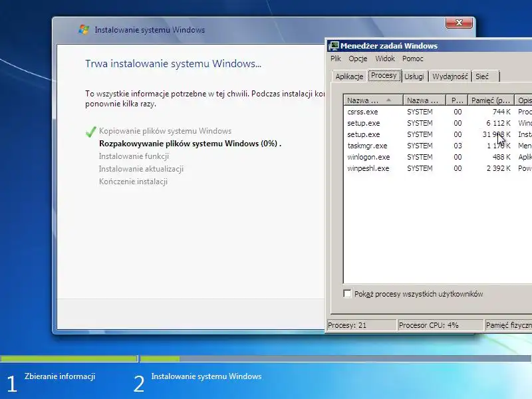Open the Wydajność tab
The width and height of the screenshot is (532, 399).
(x=450, y=76)
